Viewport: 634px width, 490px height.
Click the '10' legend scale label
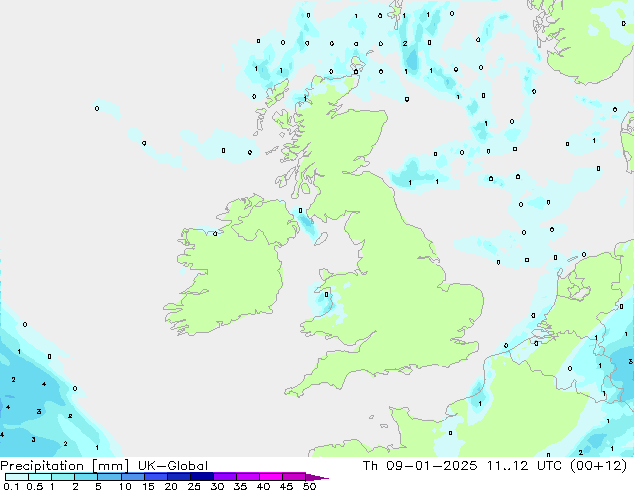point(125,486)
